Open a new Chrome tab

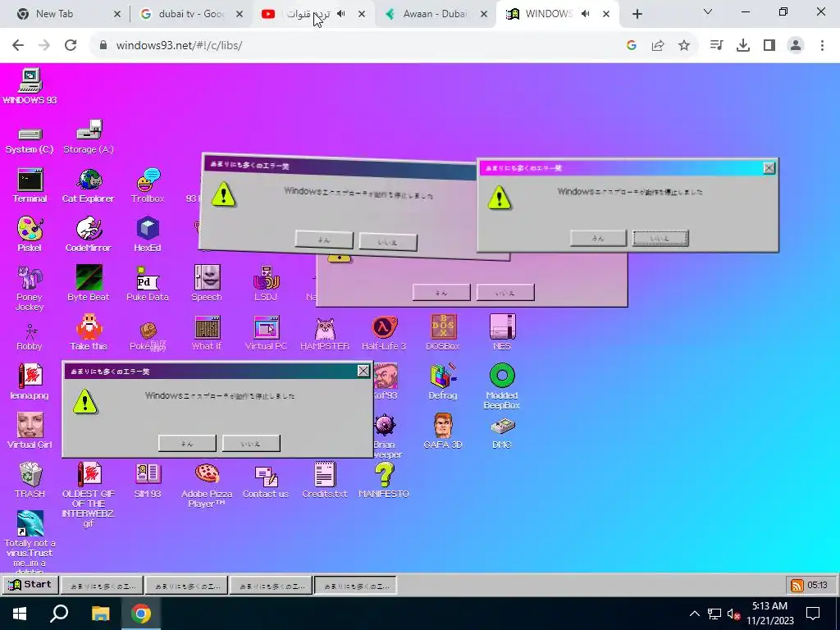coord(637,15)
